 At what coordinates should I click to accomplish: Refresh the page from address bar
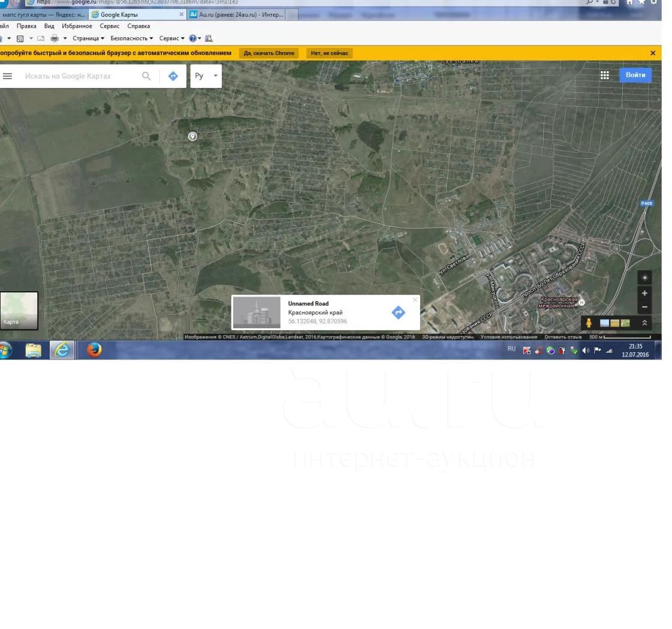(614, 2)
